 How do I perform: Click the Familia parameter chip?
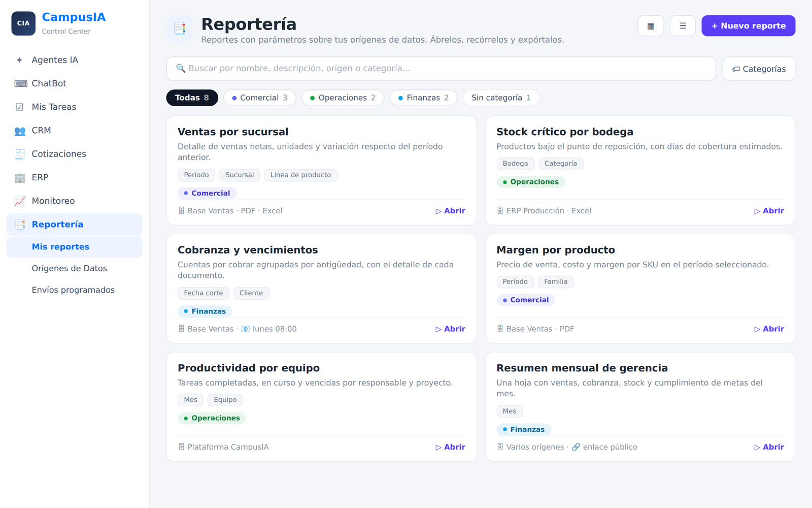click(556, 282)
